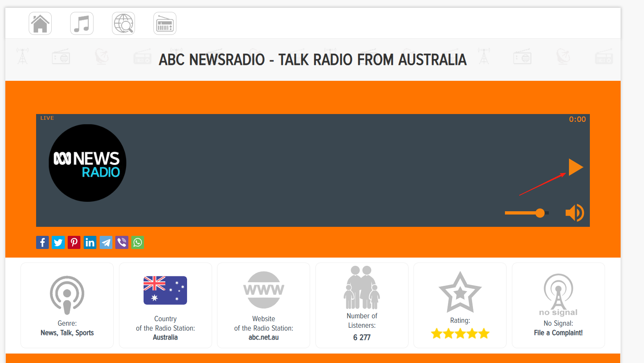
Task: Start playback with the orange play button
Action: (x=575, y=167)
